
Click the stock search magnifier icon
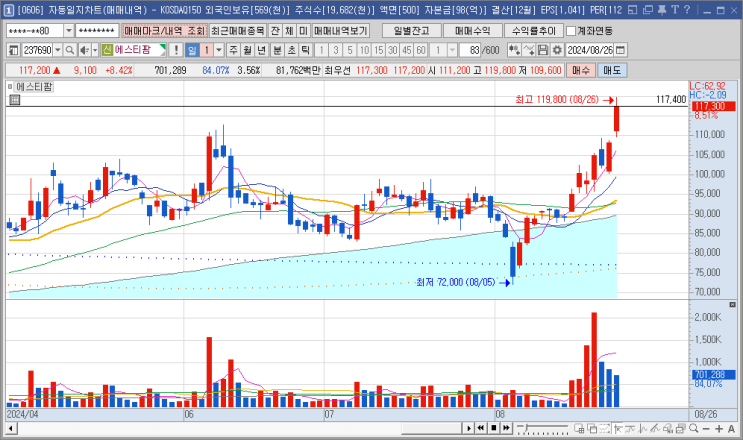(70, 50)
